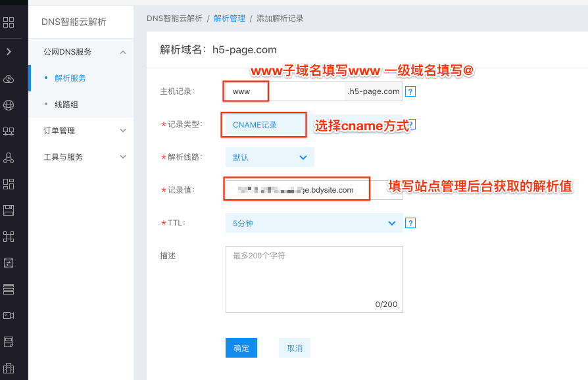Collapse the 公网DNS服务 section
The image size is (588, 380).
point(122,52)
